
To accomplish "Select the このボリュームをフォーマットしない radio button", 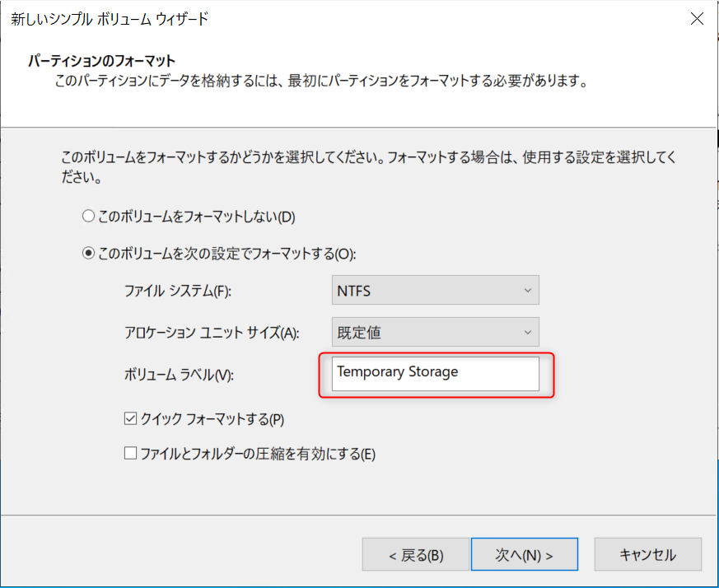I will point(88,216).
